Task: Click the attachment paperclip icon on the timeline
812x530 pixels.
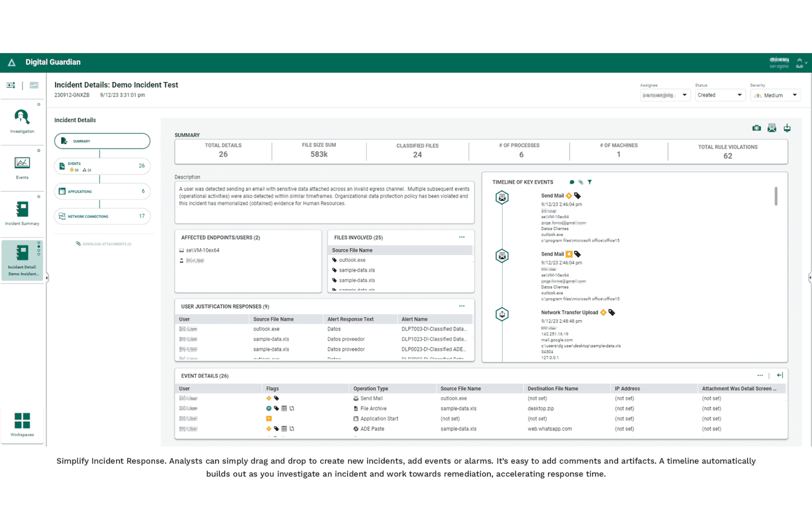Action: tap(581, 182)
